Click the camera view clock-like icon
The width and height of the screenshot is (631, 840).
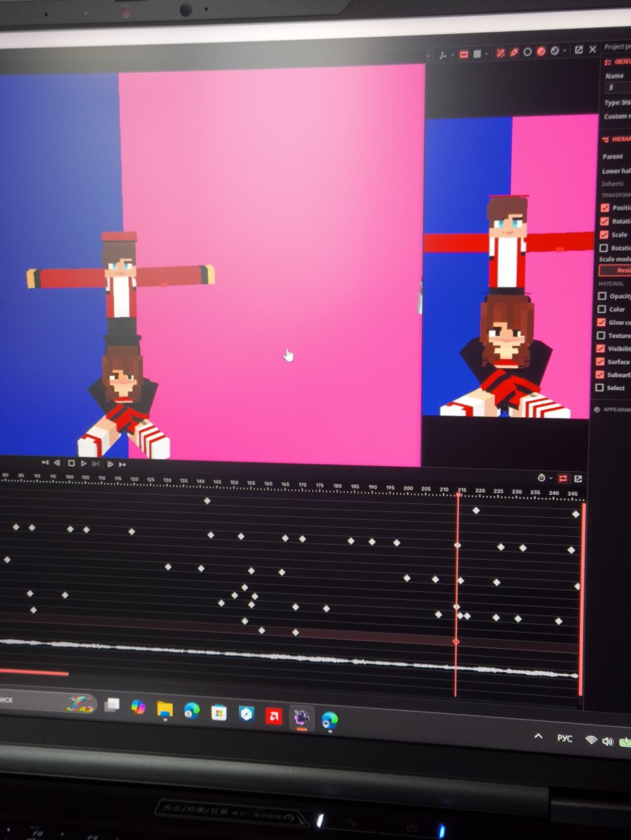click(554, 51)
